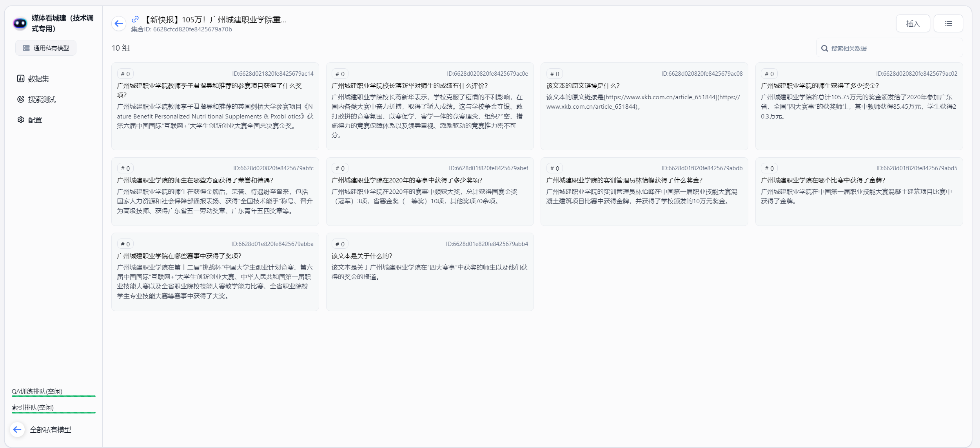Click the 通用私有模型 tag

point(46,48)
